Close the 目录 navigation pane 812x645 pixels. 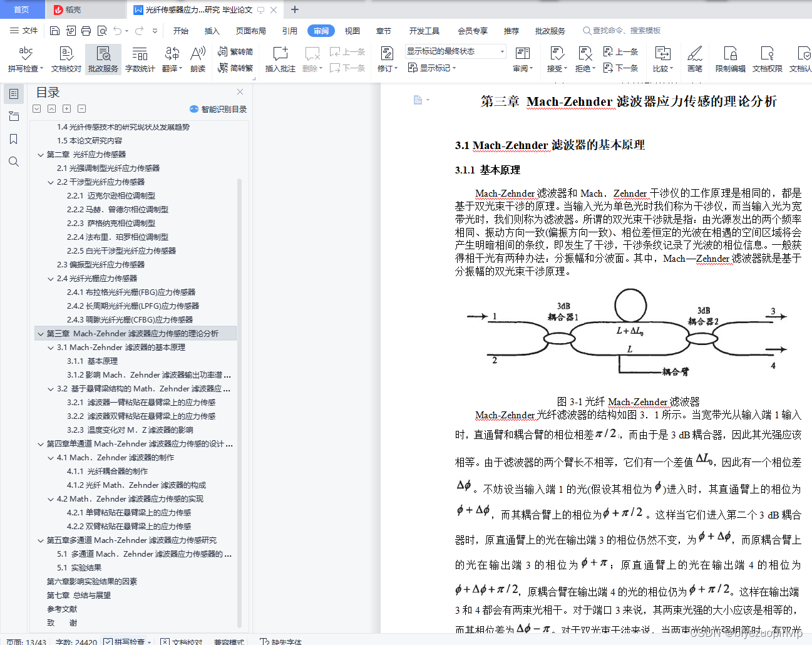(240, 91)
